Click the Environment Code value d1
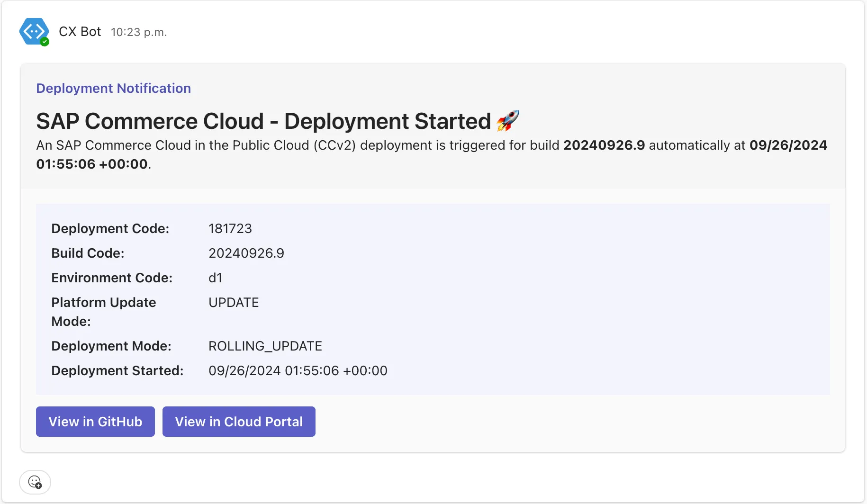867x504 pixels. (x=216, y=278)
